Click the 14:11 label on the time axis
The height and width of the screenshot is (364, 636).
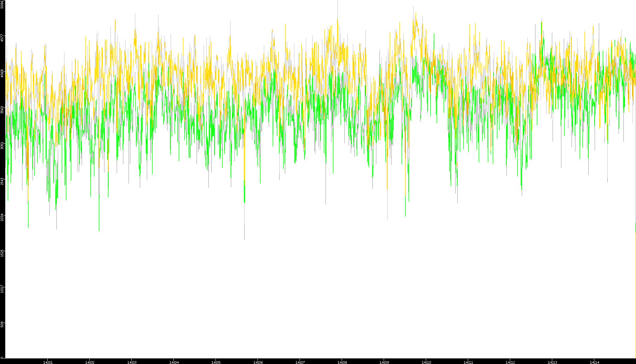pos(468,362)
